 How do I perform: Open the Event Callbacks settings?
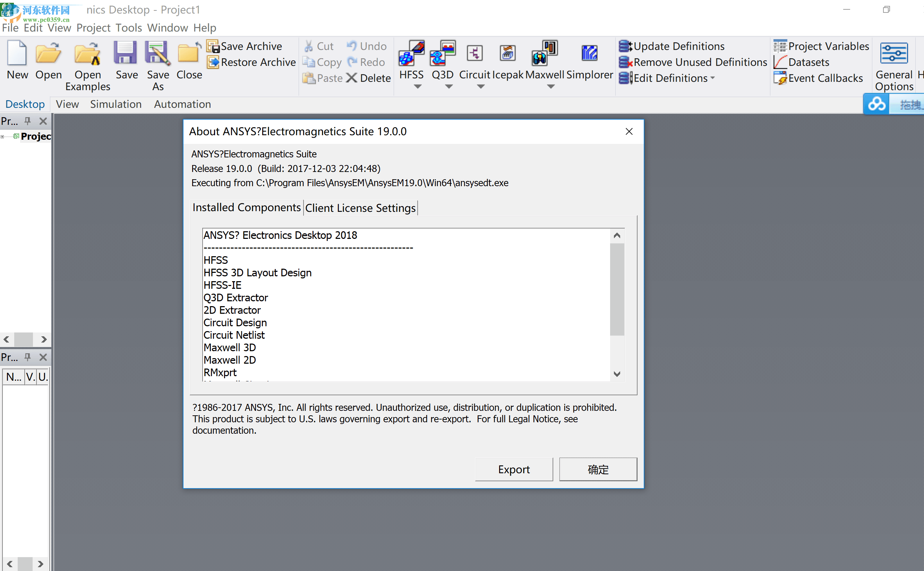[780, 78]
